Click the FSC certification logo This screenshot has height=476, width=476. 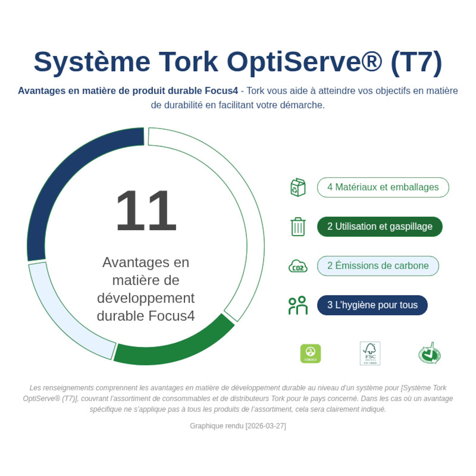coord(370,353)
